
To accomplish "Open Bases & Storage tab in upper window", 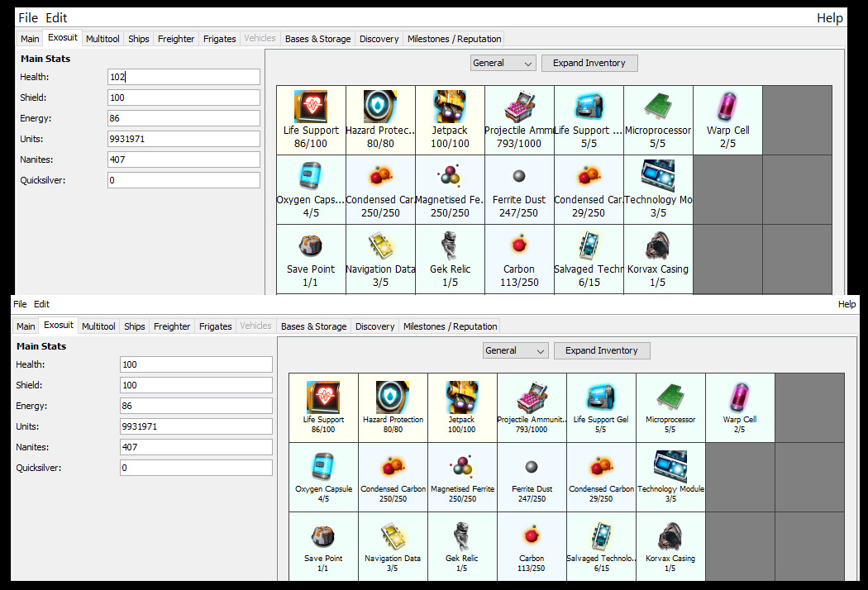I will (317, 39).
